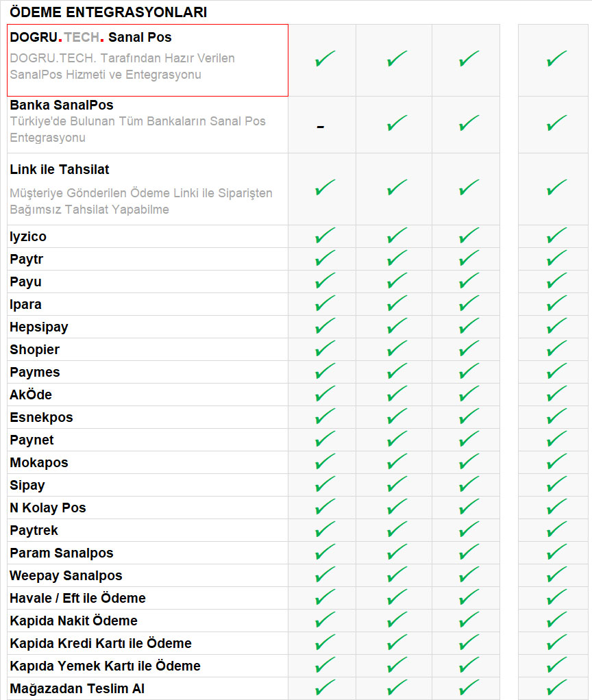Viewport: 592px width, 700px height.
Task: Click the third checkmark in the Sipay row
Action: (469, 485)
